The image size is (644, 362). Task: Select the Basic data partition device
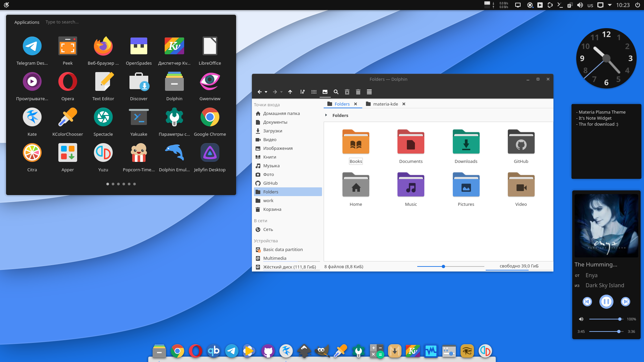[x=288, y=249]
